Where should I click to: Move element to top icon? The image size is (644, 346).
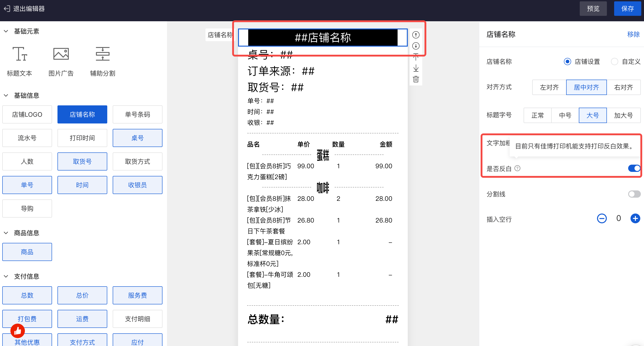[416, 57]
